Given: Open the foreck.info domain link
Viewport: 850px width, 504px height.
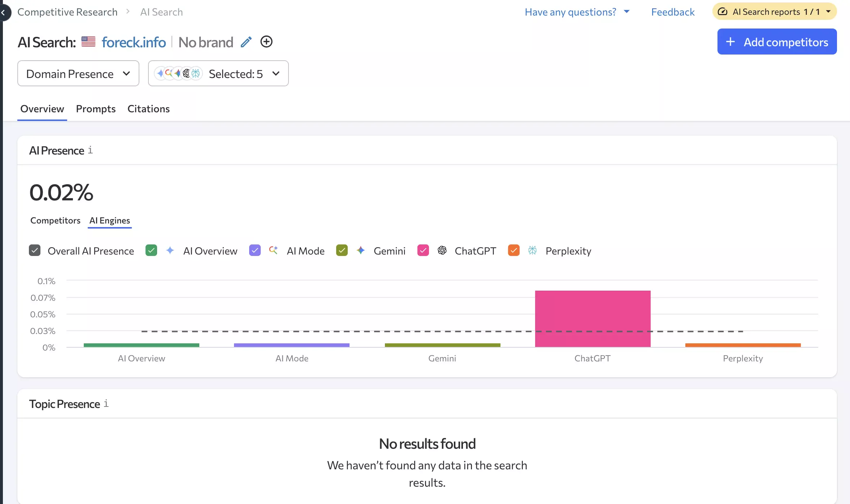Looking at the screenshot, I should [134, 42].
